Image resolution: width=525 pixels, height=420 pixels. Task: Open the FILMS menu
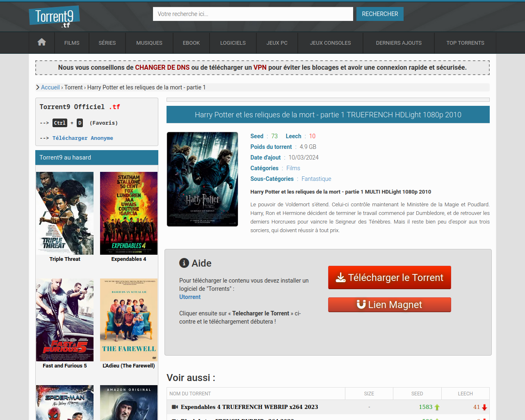pyautogui.click(x=72, y=43)
